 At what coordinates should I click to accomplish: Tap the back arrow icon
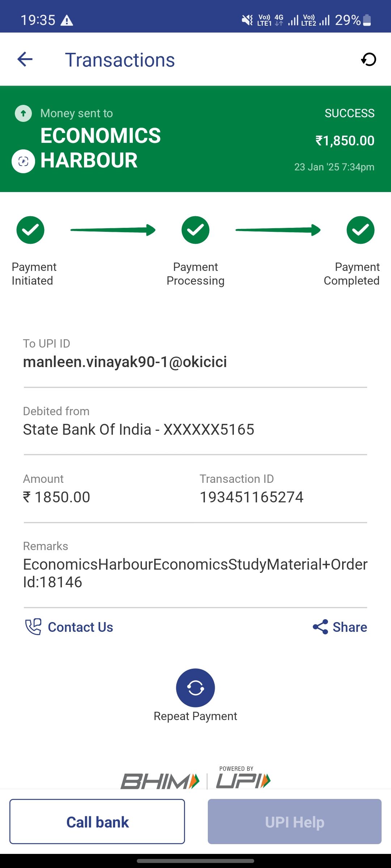(25, 59)
